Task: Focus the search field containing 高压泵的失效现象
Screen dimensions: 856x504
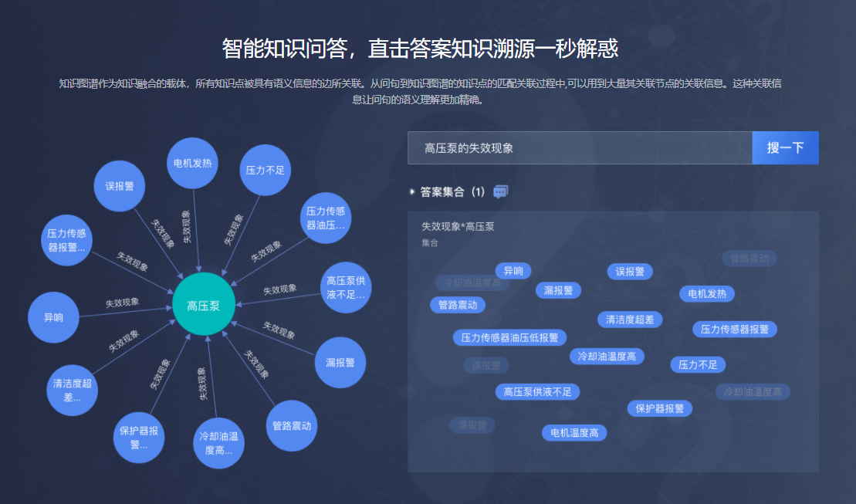Action: pos(580,148)
